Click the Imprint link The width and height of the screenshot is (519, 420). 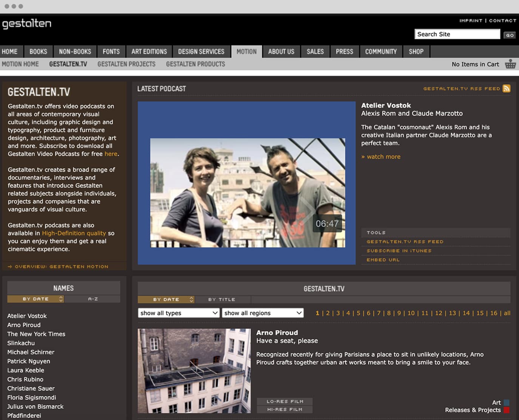[471, 21]
